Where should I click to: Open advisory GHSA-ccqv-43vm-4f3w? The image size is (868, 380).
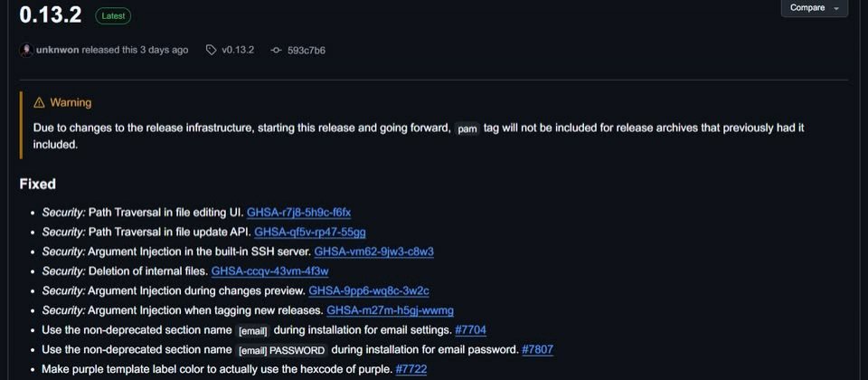pos(270,271)
